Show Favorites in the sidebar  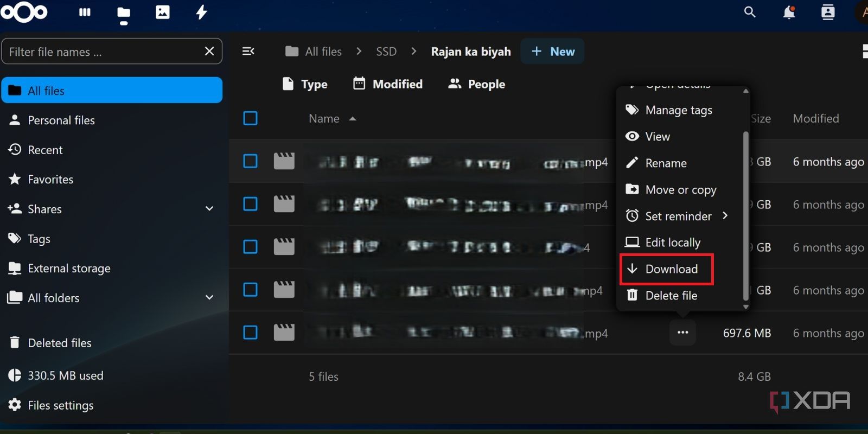(112, 180)
